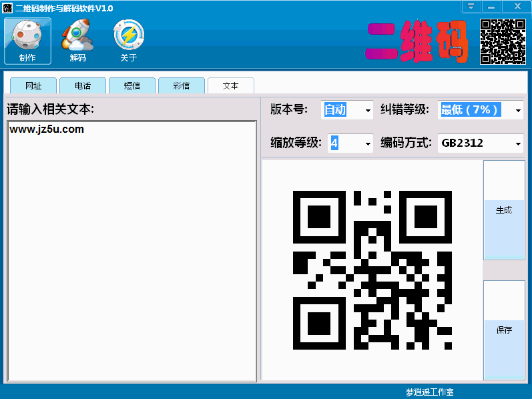This screenshot has width=532, height=399.
Task: Switch to the 短信 tab
Action: coord(132,86)
